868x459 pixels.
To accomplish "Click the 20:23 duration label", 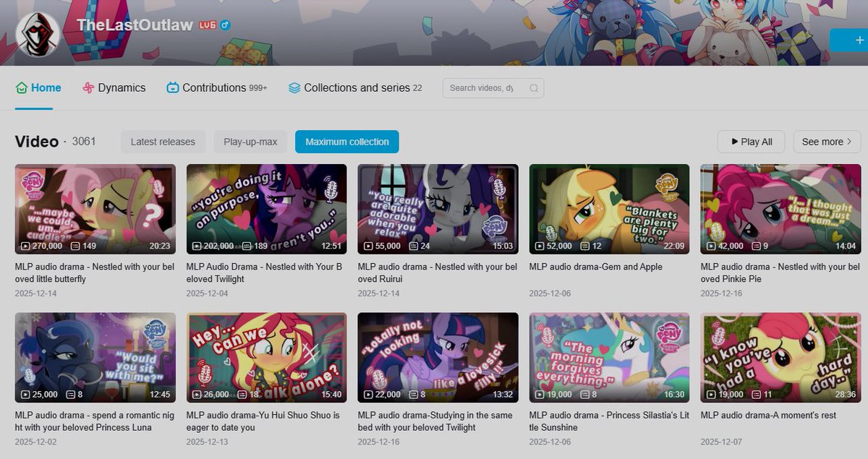I will 159,246.
